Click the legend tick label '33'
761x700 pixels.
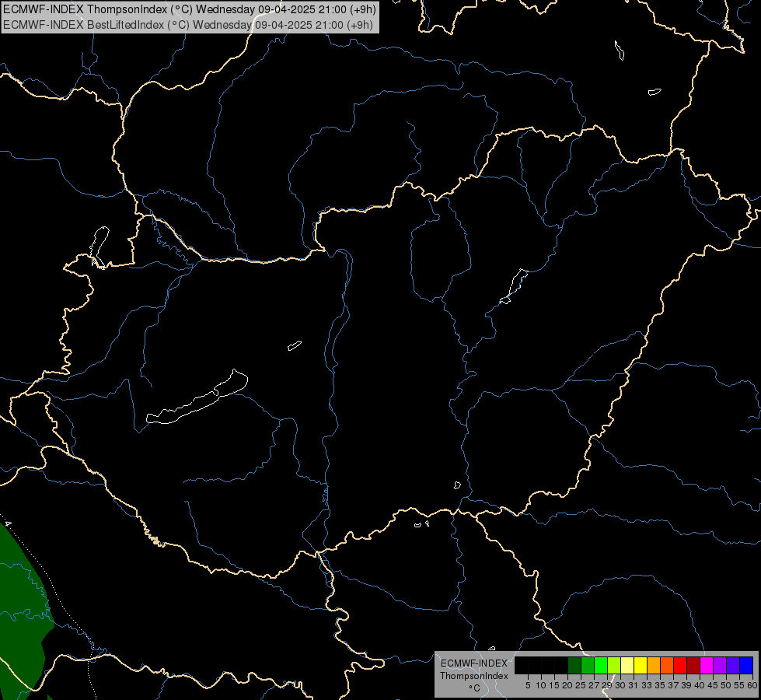[647, 685]
